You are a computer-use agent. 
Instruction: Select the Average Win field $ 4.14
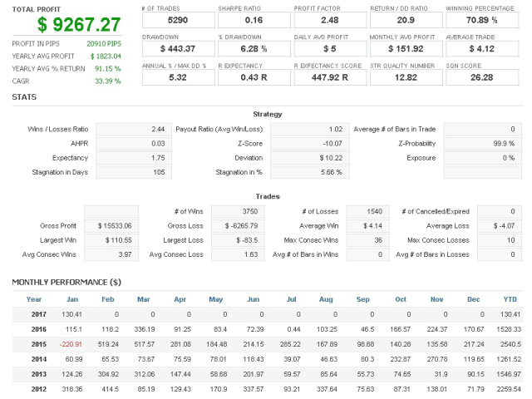coord(367,226)
